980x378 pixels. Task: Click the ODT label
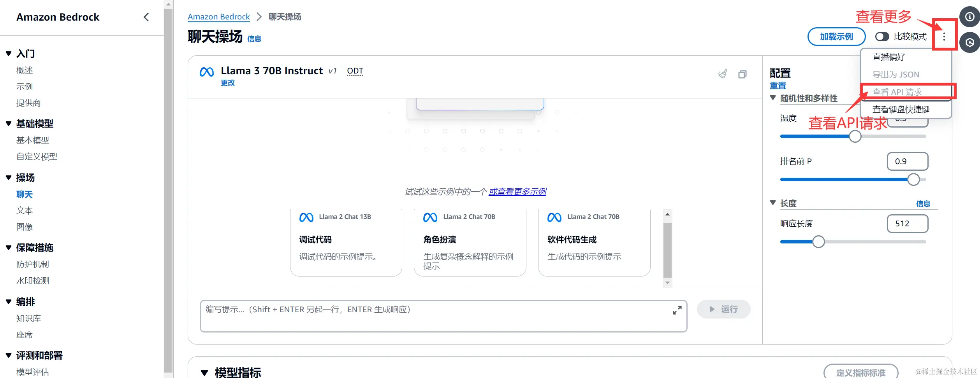click(x=355, y=71)
